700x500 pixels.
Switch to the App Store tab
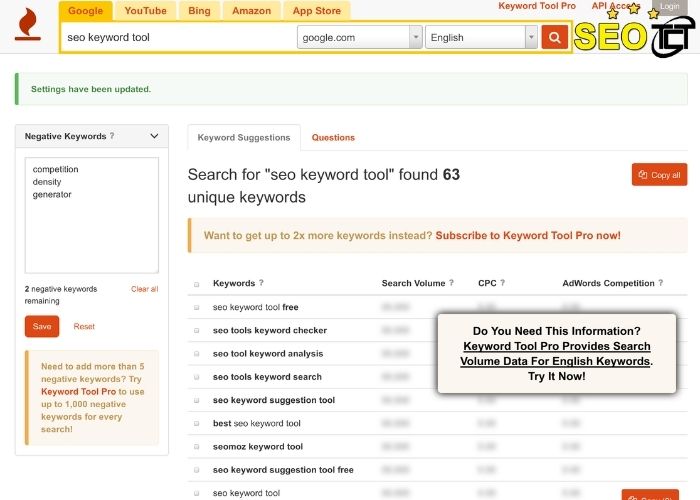tap(317, 11)
